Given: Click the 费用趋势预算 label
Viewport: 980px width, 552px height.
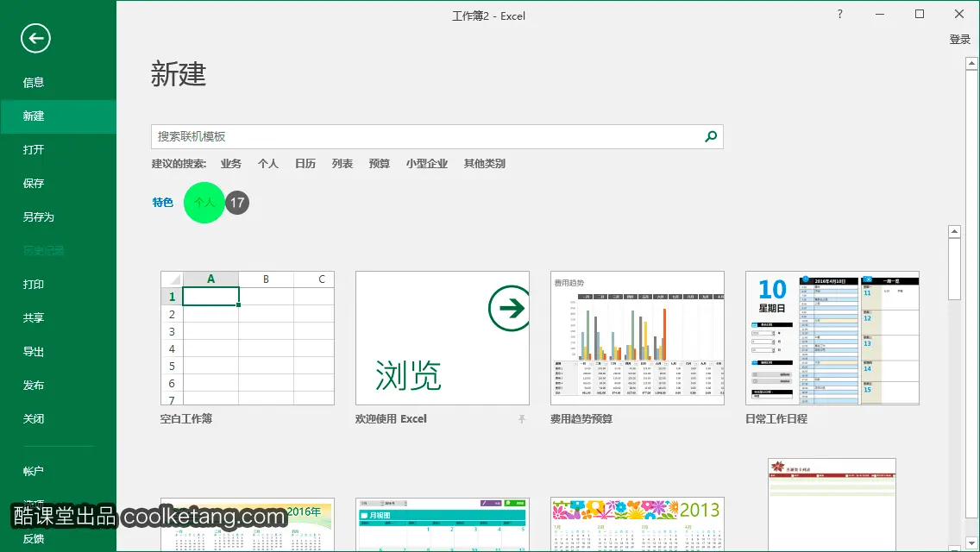Looking at the screenshot, I should 581,419.
